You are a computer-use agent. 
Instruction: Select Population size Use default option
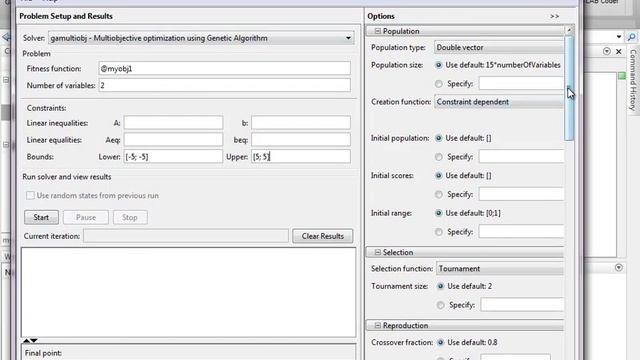click(439, 65)
